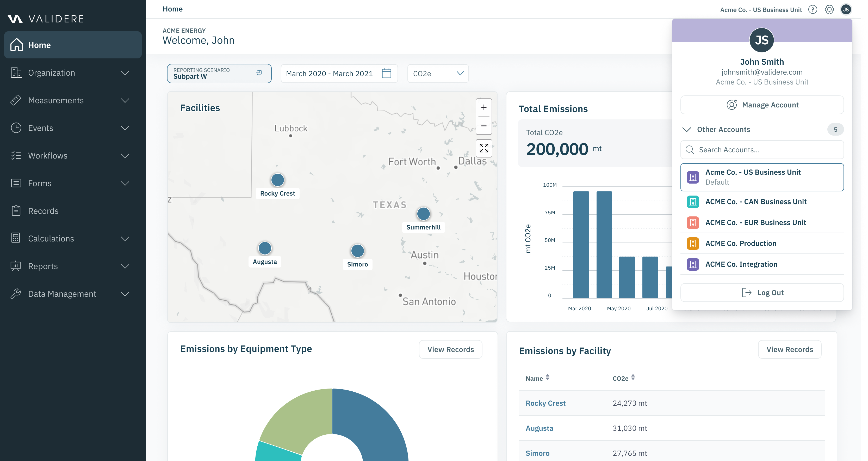Click the Other Accounts count badge 5
868x461 pixels.
tap(835, 130)
